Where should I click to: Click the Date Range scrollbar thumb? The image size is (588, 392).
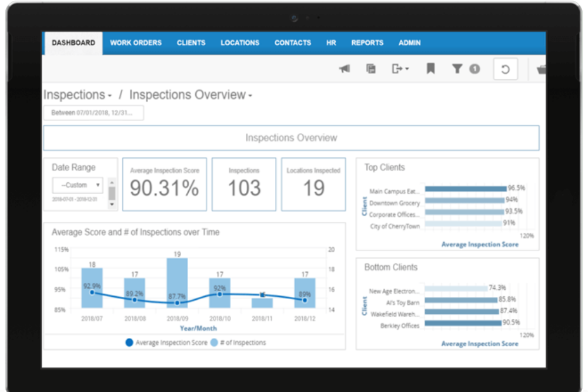click(112, 193)
